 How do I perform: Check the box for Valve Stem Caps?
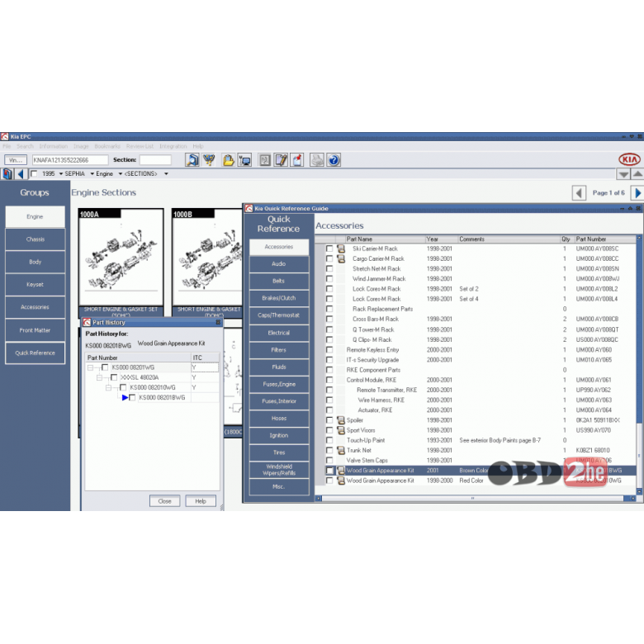coord(329,461)
